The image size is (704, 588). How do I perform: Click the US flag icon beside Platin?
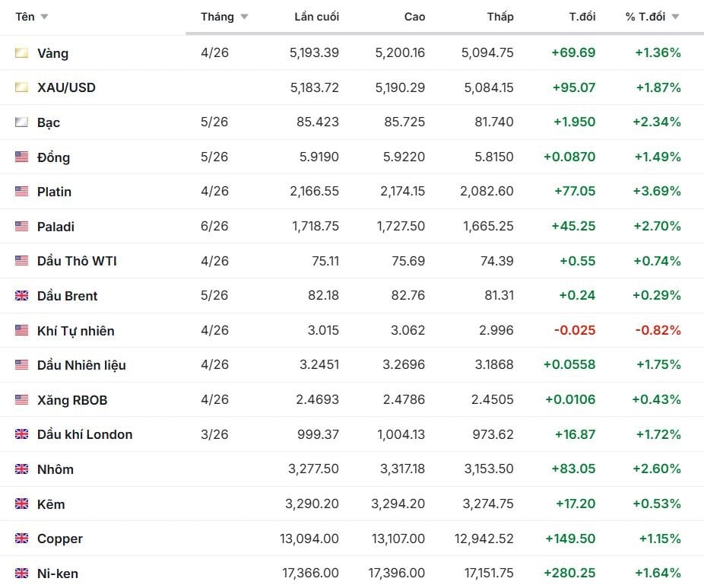coord(21,192)
